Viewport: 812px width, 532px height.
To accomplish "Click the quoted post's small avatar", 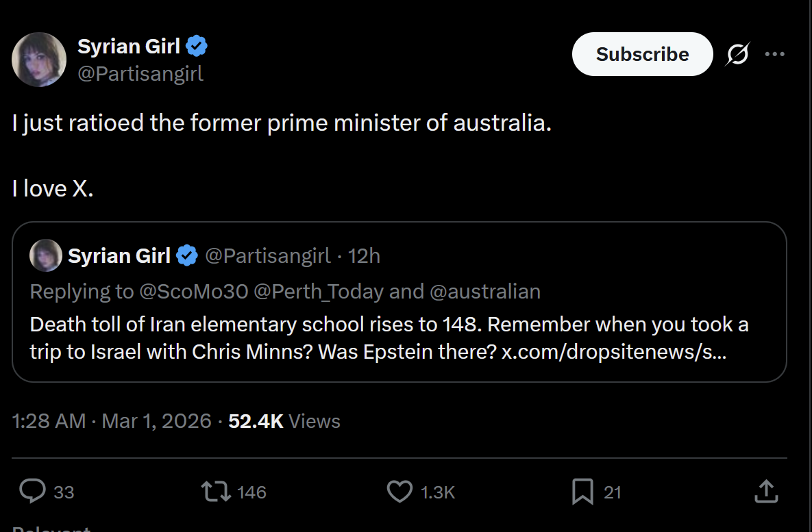I will 46,256.
